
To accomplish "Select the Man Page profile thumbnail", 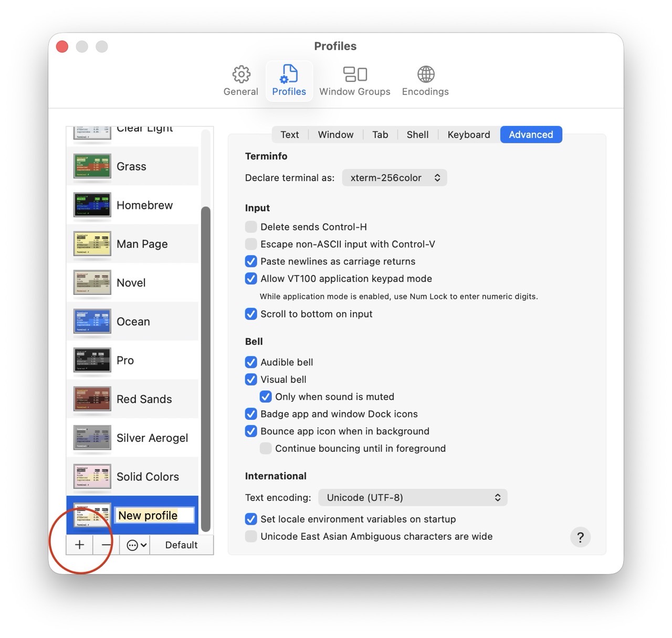I will (92, 244).
